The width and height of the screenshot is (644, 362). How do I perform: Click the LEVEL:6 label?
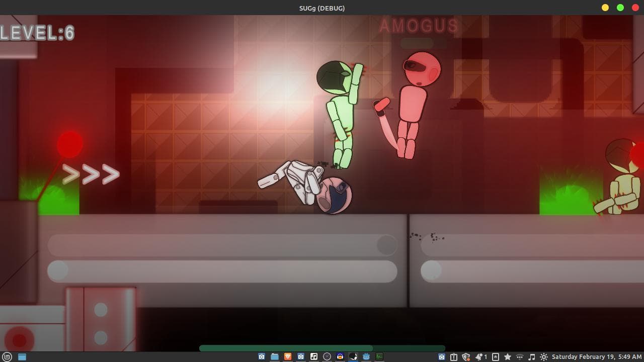pyautogui.click(x=38, y=33)
